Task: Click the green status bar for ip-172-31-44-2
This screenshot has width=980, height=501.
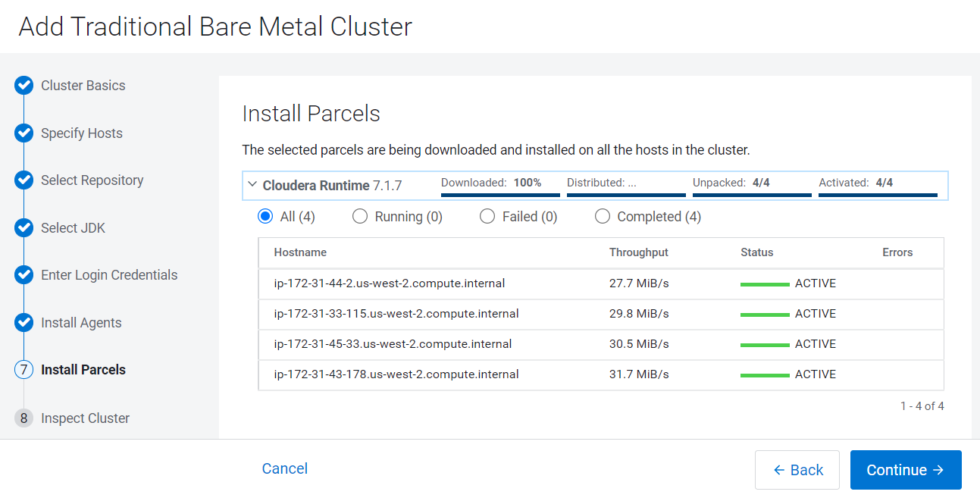Action: [x=765, y=284]
